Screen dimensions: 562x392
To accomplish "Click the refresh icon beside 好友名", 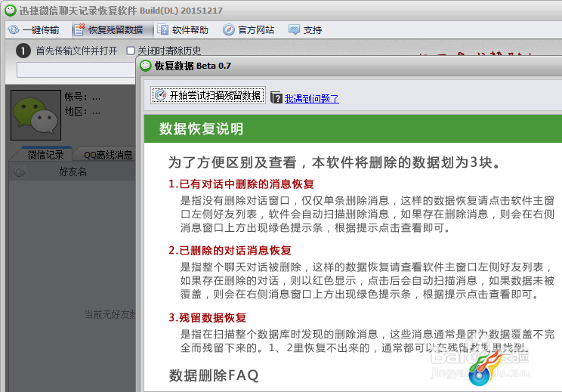I will tap(20, 171).
